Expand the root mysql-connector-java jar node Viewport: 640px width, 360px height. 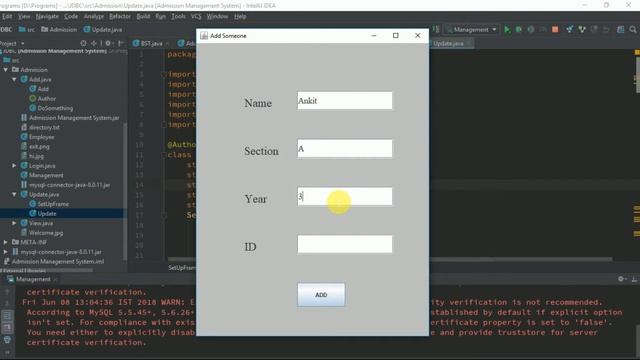[6, 252]
